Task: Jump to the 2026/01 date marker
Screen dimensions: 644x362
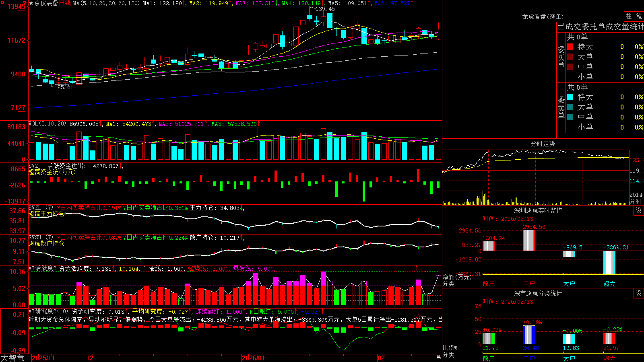Action: [x=254, y=358]
